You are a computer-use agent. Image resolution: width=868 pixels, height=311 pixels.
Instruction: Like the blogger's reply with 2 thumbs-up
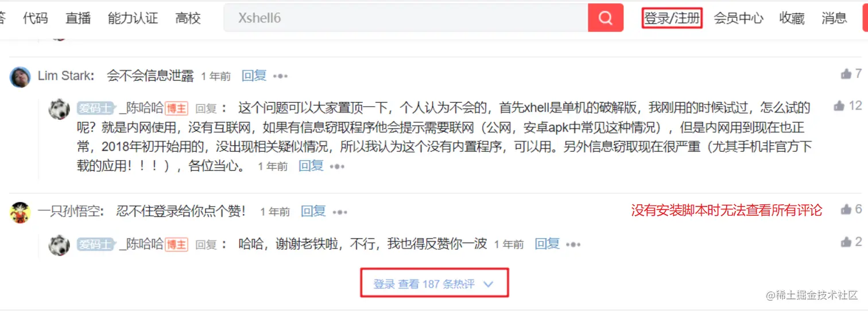click(846, 242)
